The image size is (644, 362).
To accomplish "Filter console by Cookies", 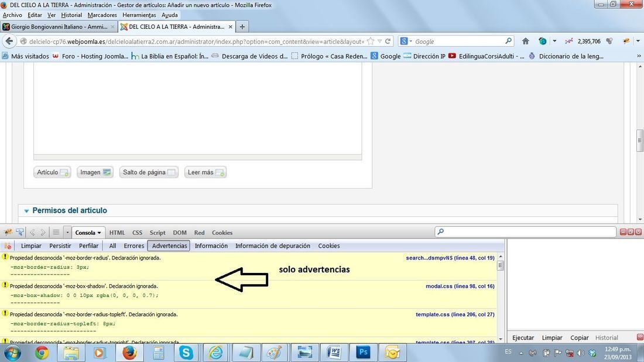I will click(329, 245).
